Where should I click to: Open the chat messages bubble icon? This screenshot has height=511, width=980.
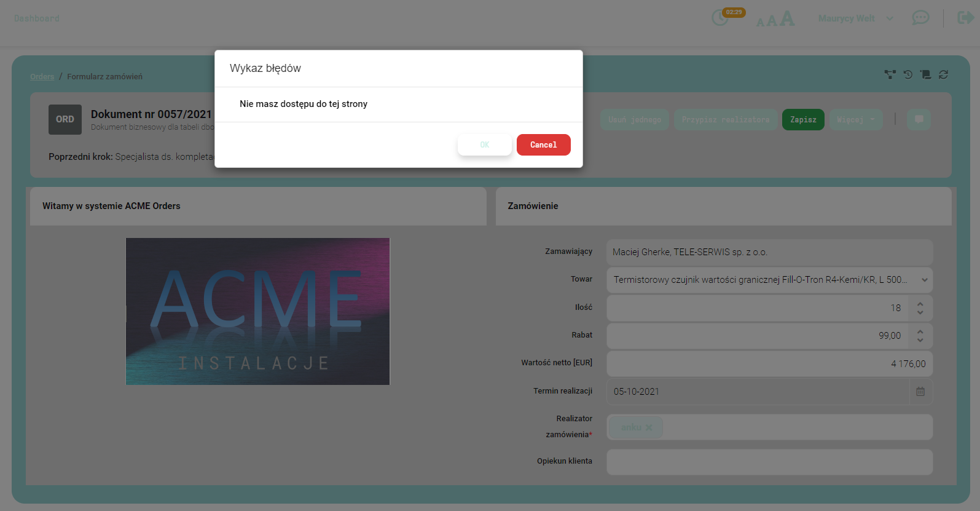pyautogui.click(x=920, y=18)
